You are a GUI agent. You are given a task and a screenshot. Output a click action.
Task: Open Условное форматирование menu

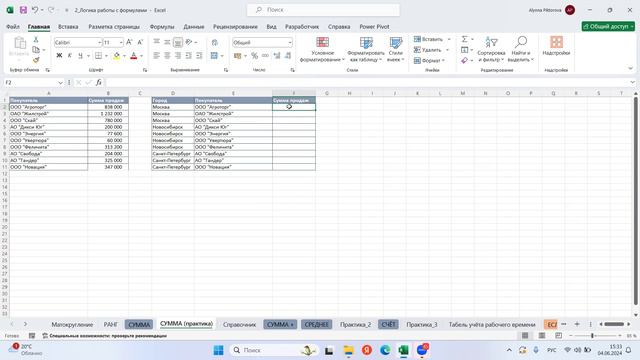(322, 49)
